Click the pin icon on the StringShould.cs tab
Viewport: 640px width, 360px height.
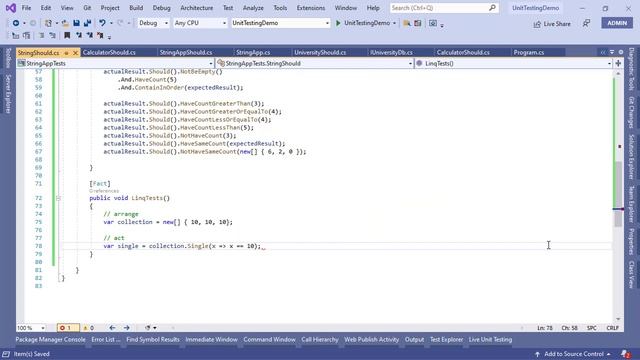click(x=67, y=53)
